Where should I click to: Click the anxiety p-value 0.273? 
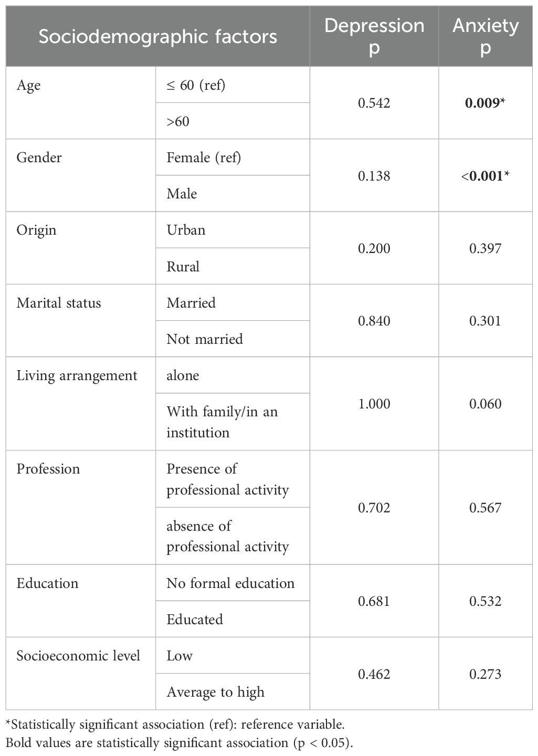coord(486,674)
